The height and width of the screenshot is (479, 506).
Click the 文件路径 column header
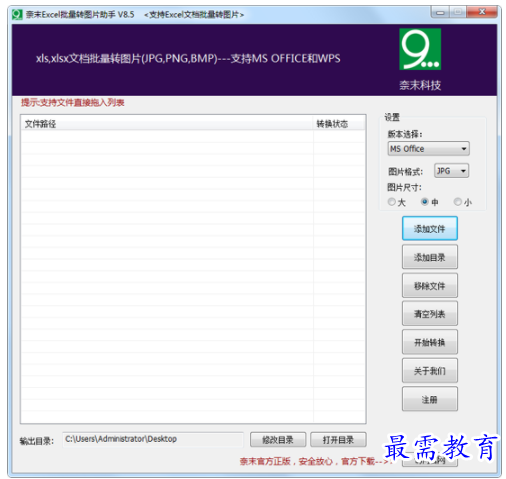click(167, 124)
